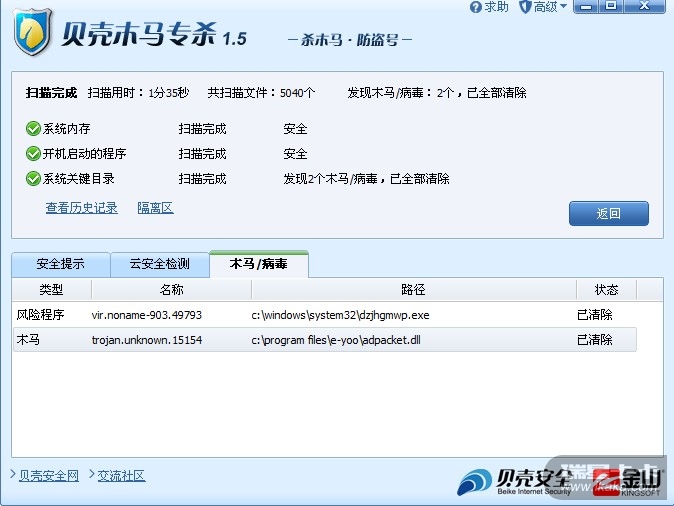674x506 pixels.
Task: Click green check icon beside 系统关键目录
Action: click(x=33, y=178)
